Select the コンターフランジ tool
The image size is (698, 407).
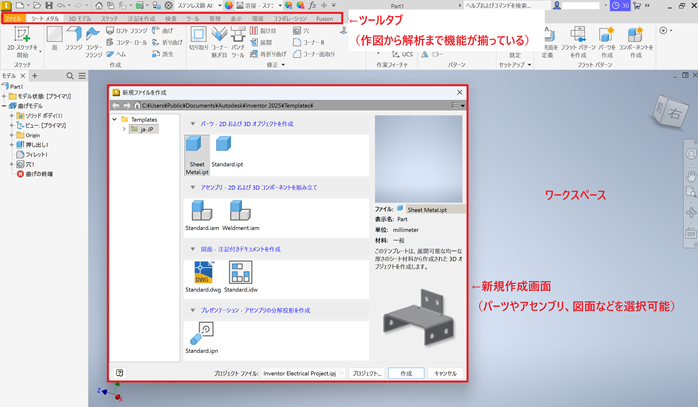93,42
